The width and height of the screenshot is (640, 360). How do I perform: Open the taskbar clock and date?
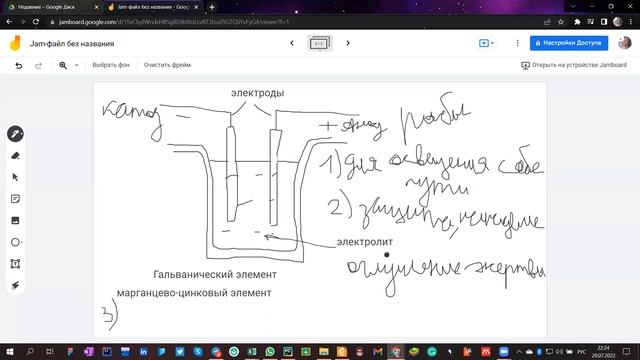(603, 352)
